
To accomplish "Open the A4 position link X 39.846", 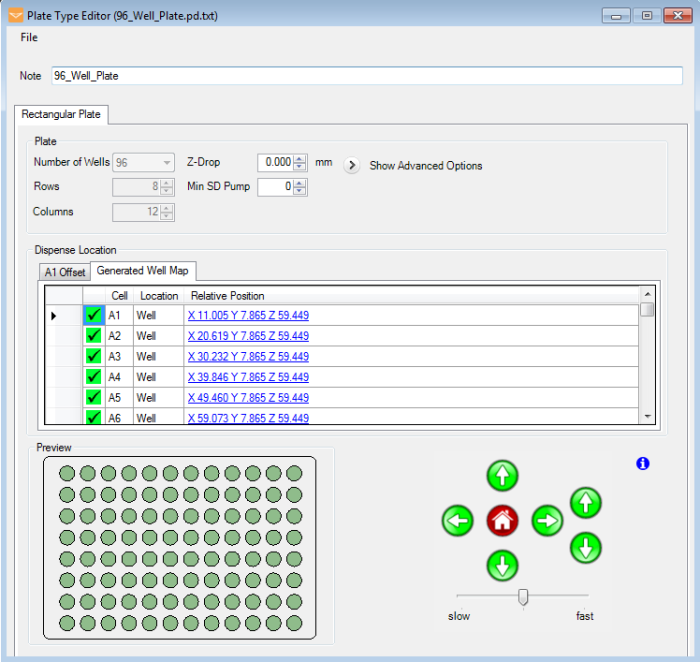I will (248, 377).
